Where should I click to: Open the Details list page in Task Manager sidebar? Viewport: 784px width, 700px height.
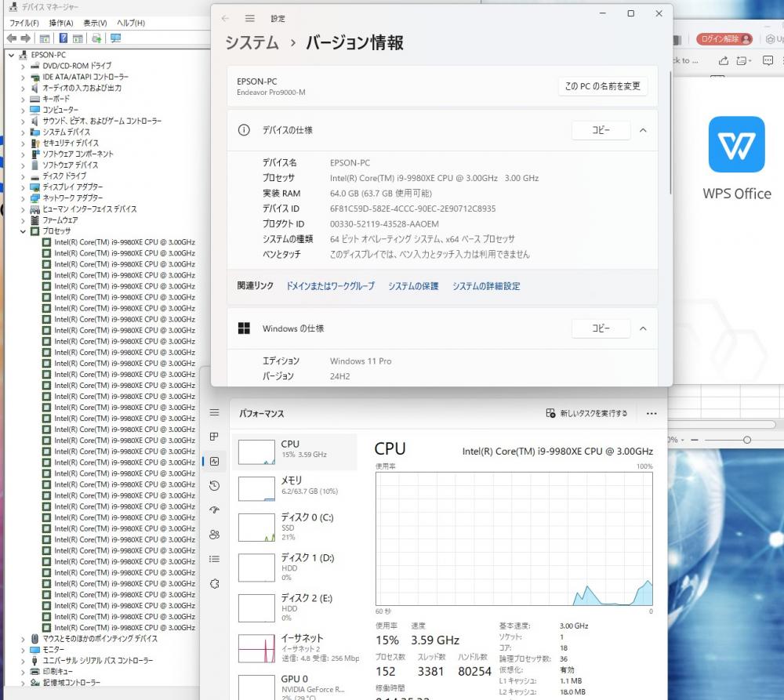pyautogui.click(x=215, y=559)
